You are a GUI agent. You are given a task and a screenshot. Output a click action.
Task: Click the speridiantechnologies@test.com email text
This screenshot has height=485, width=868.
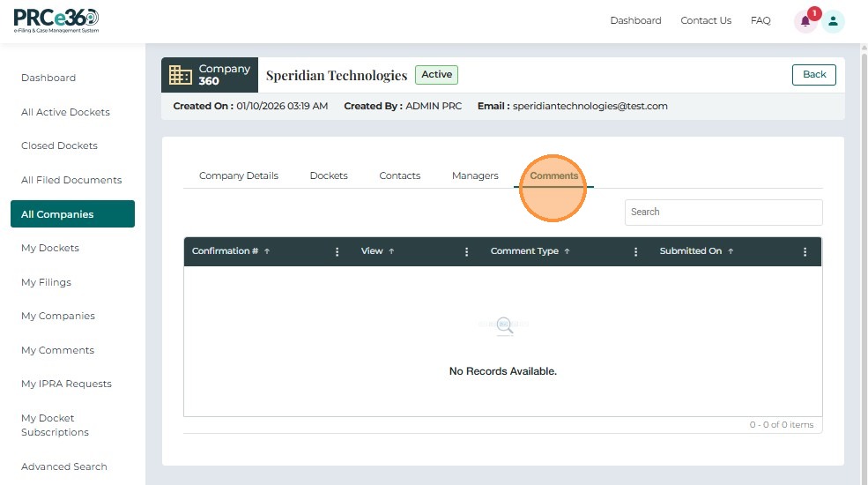(590, 106)
